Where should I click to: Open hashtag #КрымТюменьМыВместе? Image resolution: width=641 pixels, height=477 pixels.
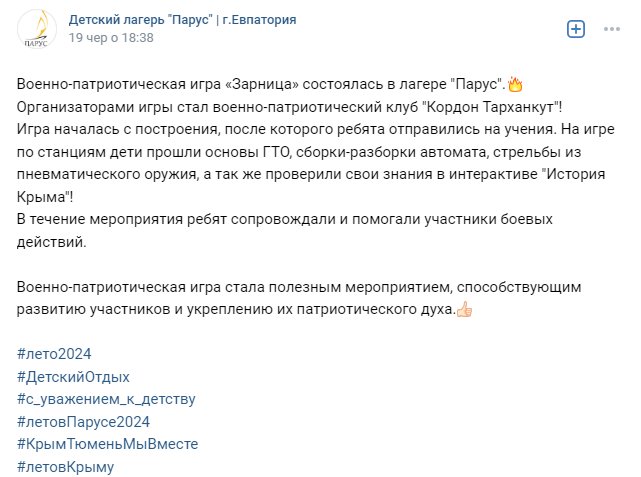tap(108, 444)
